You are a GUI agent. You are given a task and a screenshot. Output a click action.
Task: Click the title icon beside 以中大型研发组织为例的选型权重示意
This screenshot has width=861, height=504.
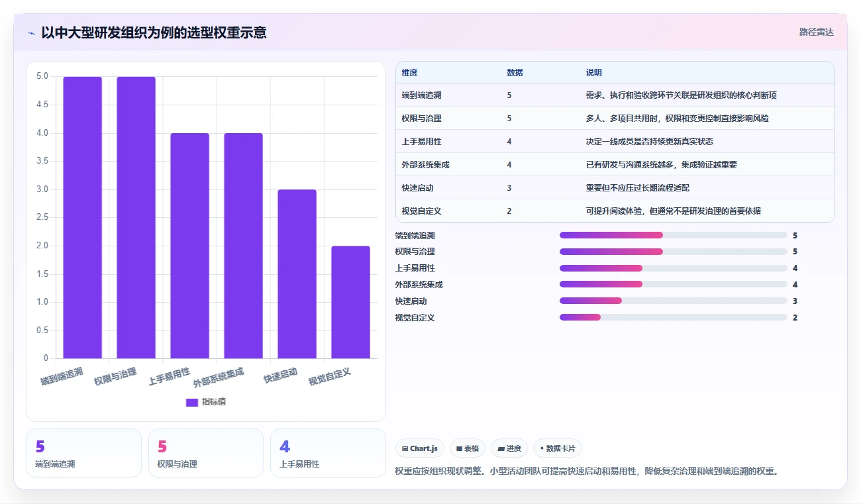pyautogui.click(x=31, y=33)
